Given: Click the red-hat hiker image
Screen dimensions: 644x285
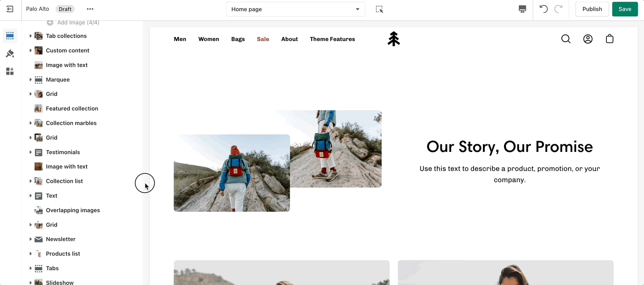Looking at the screenshot, I should click(231, 173).
